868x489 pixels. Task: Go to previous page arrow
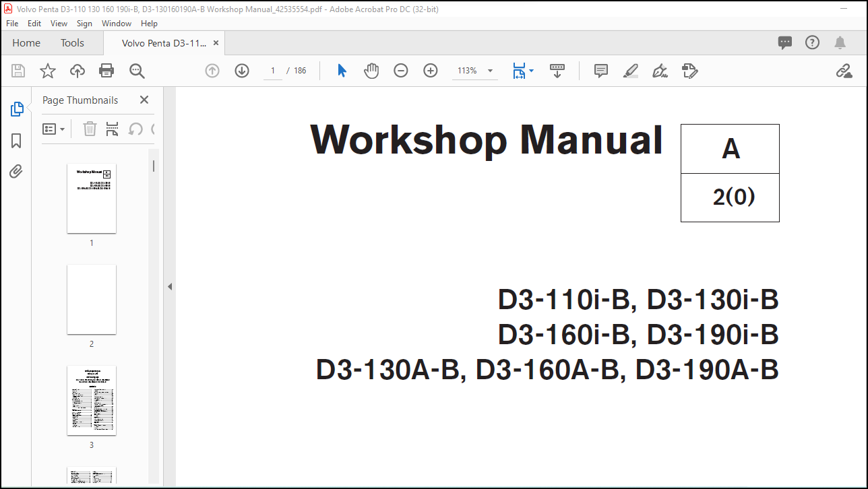click(x=212, y=71)
